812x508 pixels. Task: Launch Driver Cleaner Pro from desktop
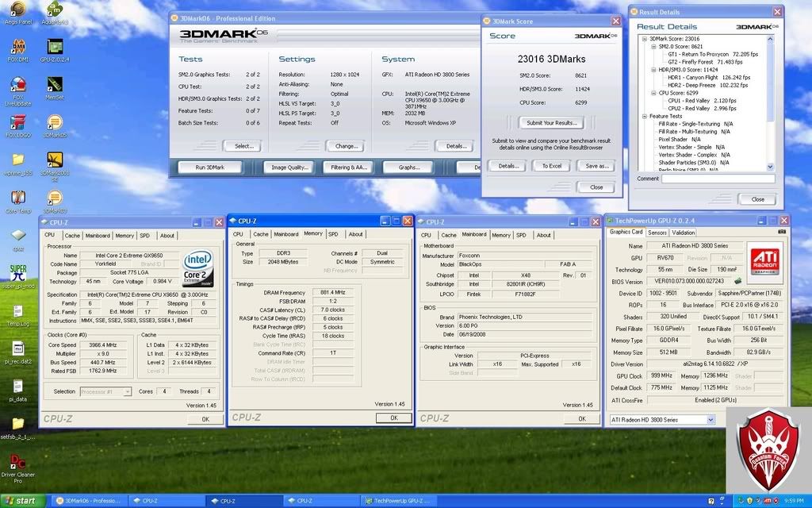[x=18, y=468]
